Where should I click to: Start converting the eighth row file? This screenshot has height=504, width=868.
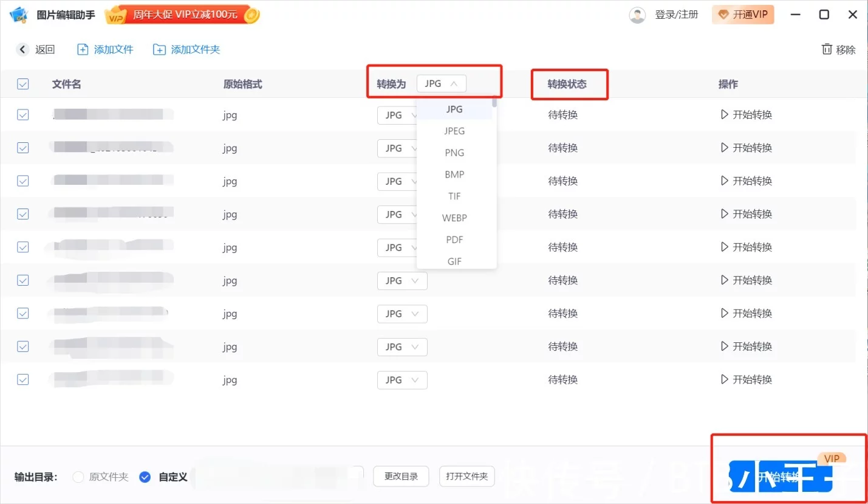[x=746, y=347]
